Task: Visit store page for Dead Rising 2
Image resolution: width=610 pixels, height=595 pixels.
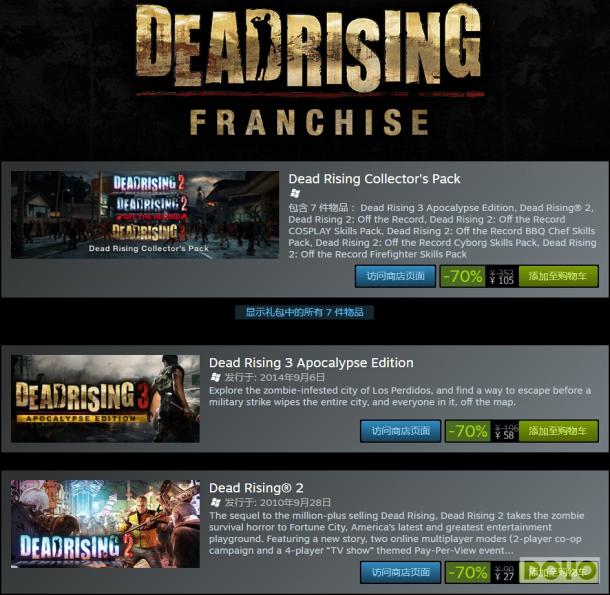Action: tap(401, 572)
